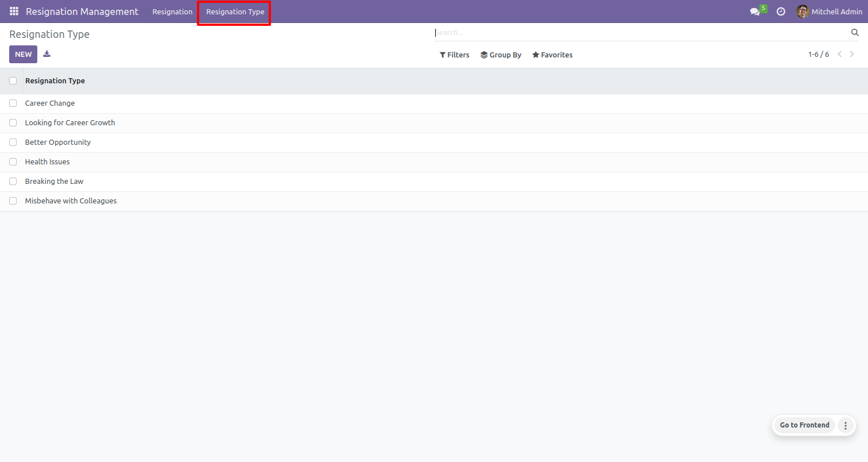The height and width of the screenshot is (462, 868).
Task: Check the Looking for Career Growth checkbox
Action: 13,123
